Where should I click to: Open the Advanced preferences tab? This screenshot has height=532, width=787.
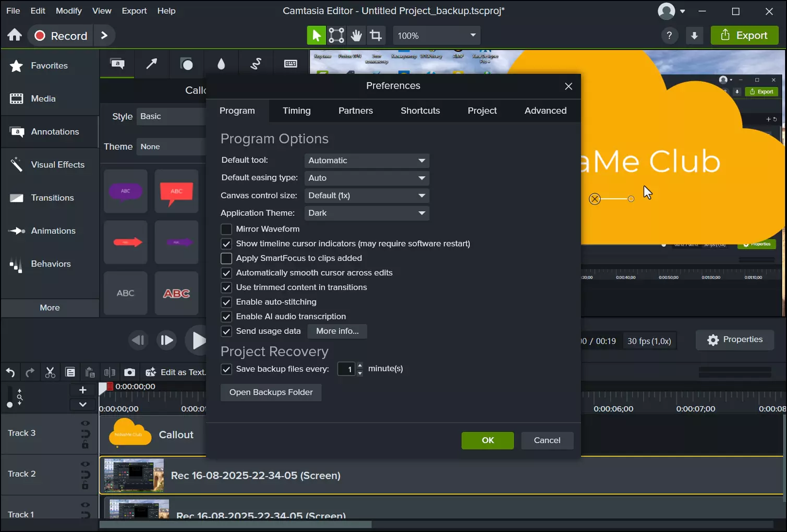[545, 111]
